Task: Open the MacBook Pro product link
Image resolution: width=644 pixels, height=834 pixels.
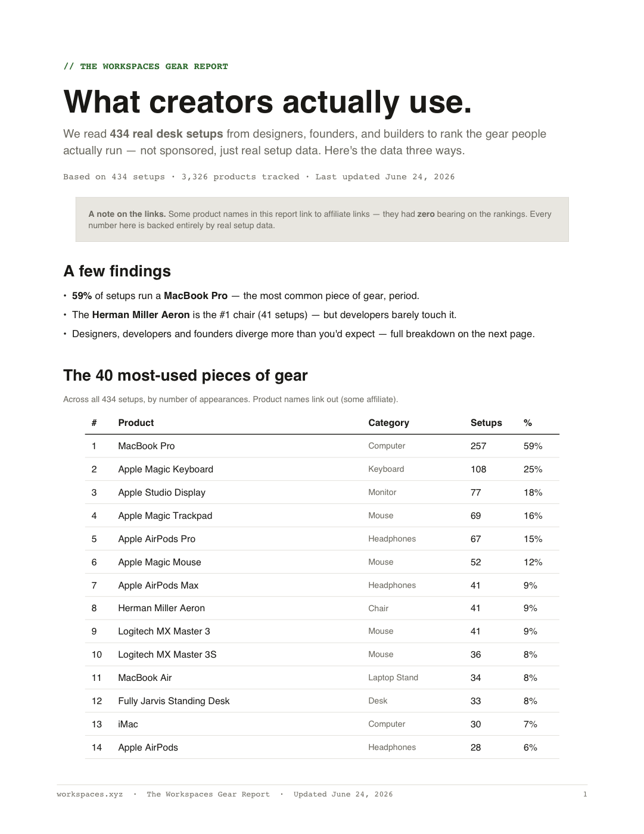Action: pyautogui.click(x=146, y=446)
